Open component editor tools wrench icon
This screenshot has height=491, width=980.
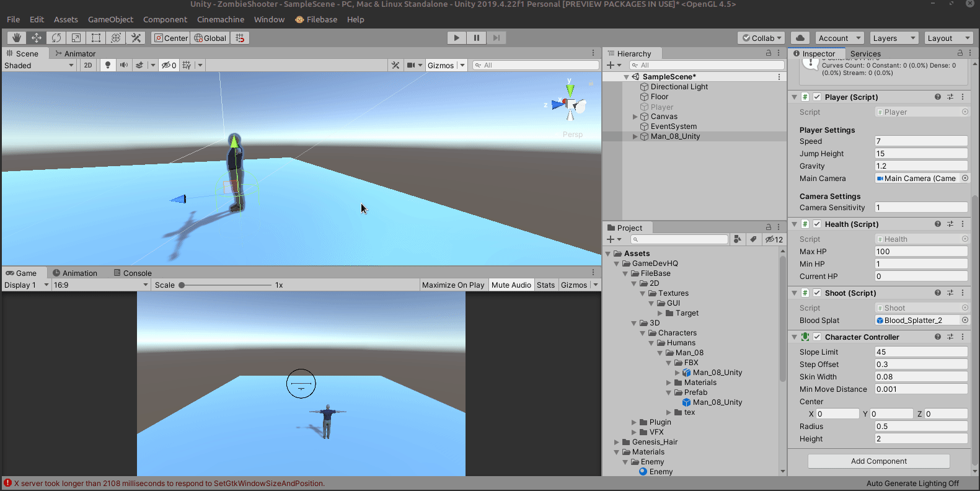[395, 65]
